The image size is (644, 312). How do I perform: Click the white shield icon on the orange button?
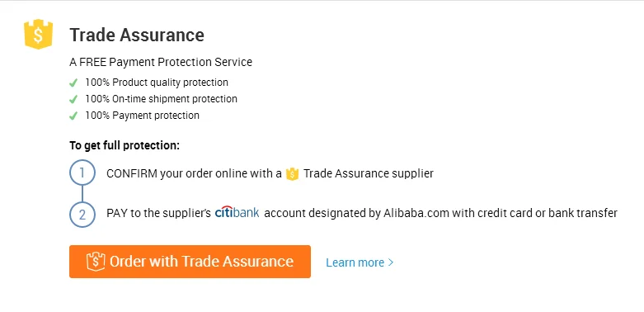pyautogui.click(x=96, y=262)
